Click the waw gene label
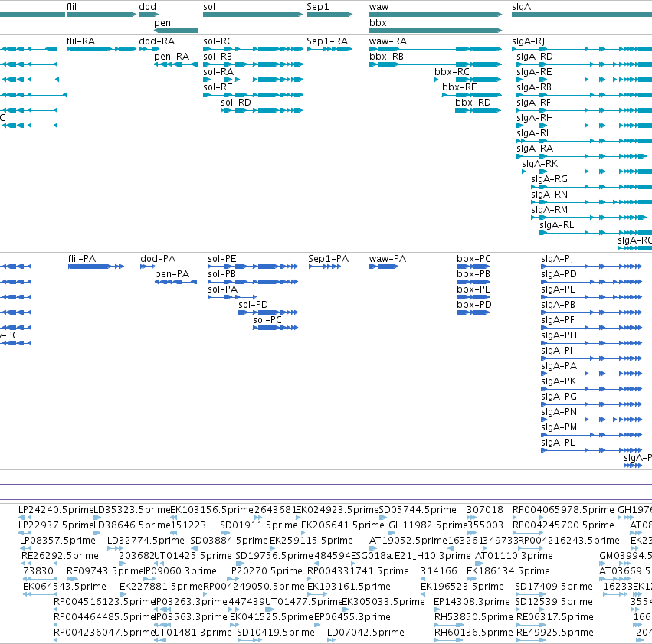The height and width of the screenshot is (644, 652). pos(378,7)
